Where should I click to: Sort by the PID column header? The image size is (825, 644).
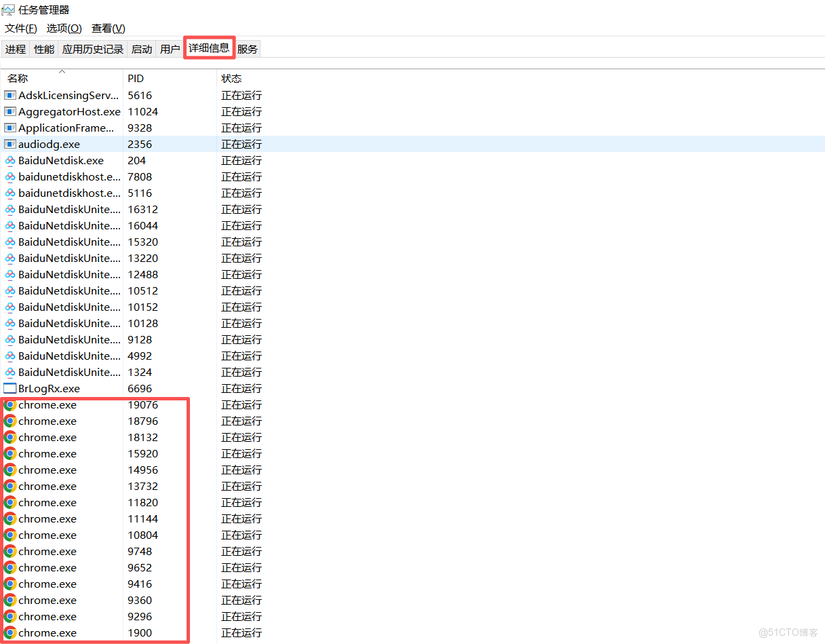point(170,78)
